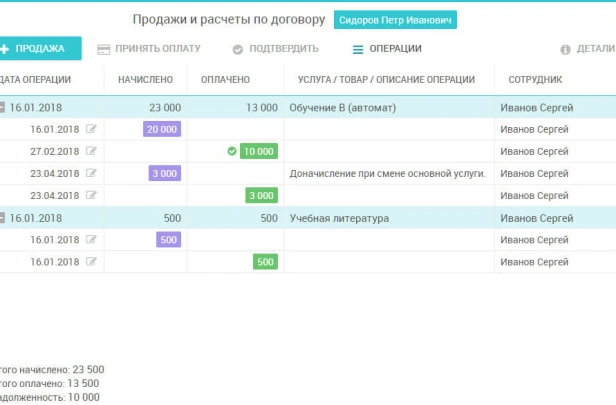Click the Сидоров Петр Иванович client button
616x405 pixels.
pyautogui.click(x=394, y=20)
